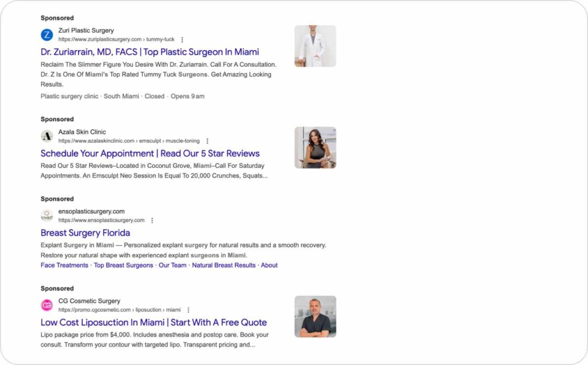Viewport: 588px width, 365px height.
Task: Go to Face Treatments sitelink
Action: coord(64,266)
